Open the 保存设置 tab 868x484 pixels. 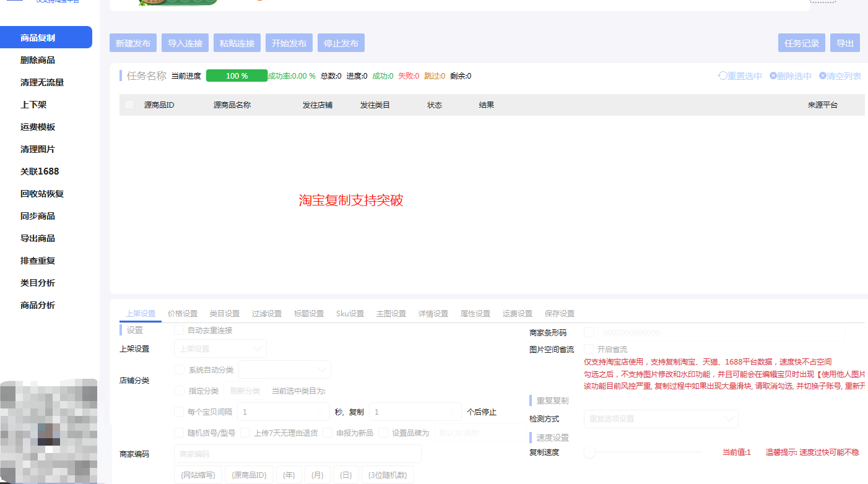pyautogui.click(x=560, y=314)
